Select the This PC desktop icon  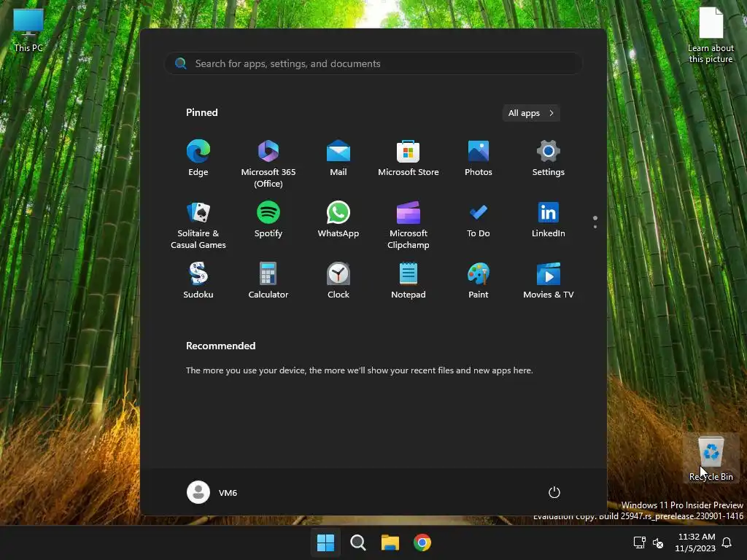28,30
